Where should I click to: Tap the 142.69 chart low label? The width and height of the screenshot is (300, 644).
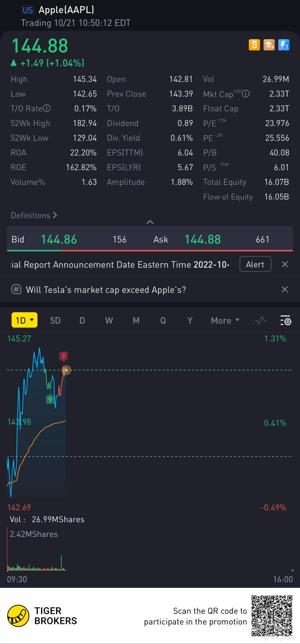tap(19, 507)
